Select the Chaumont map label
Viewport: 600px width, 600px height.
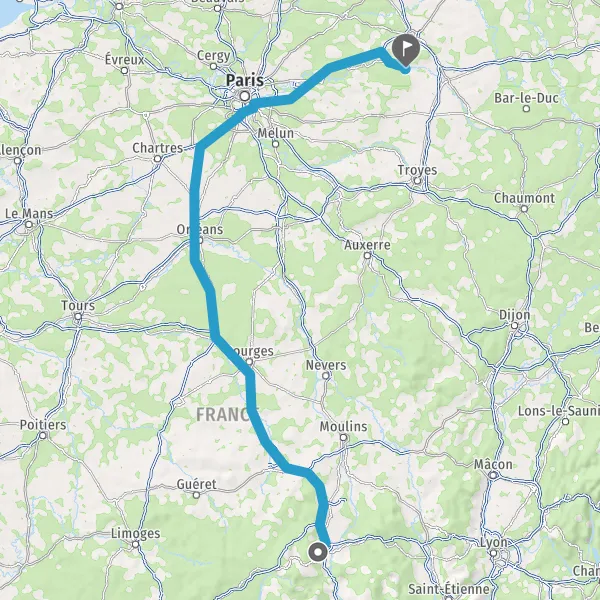click(524, 198)
